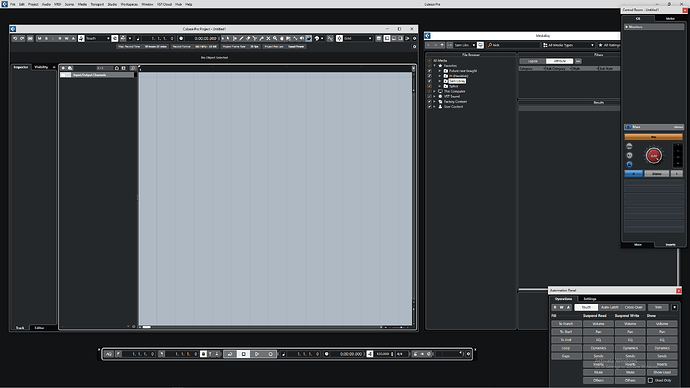The height and width of the screenshot is (388, 690).
Task: Switch to the Visibility tab
Action: [41, 67]
